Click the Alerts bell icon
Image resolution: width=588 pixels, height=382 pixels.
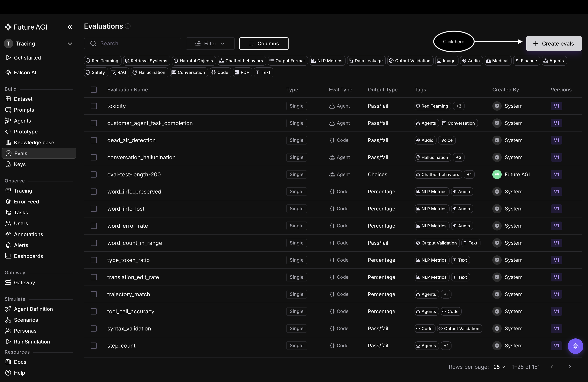[8, 245]
